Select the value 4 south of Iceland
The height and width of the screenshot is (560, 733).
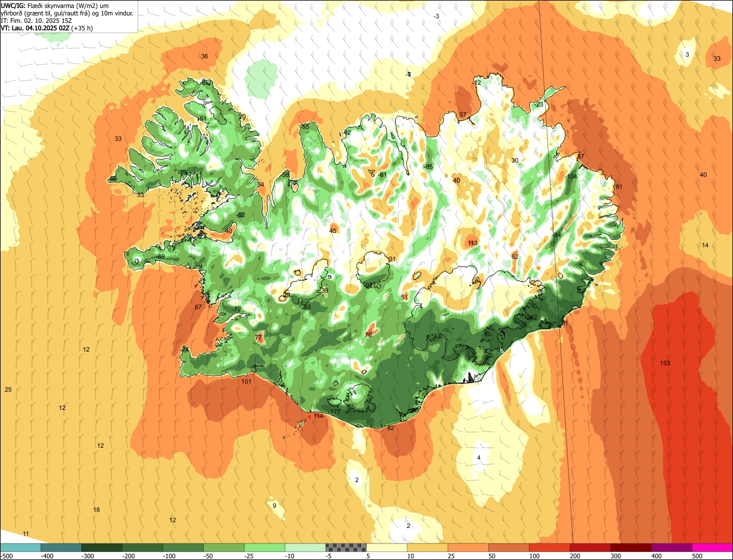click(479, 458)
